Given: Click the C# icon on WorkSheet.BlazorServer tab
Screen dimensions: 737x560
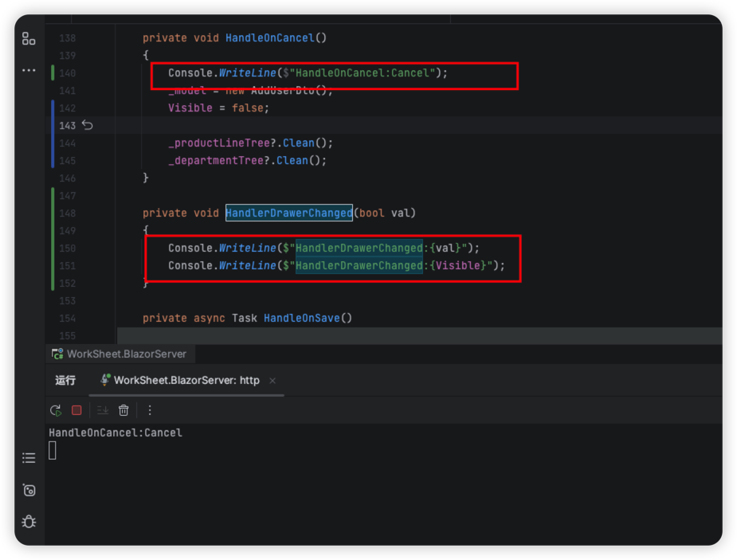Looking at the screenshot, I should 57,354.
